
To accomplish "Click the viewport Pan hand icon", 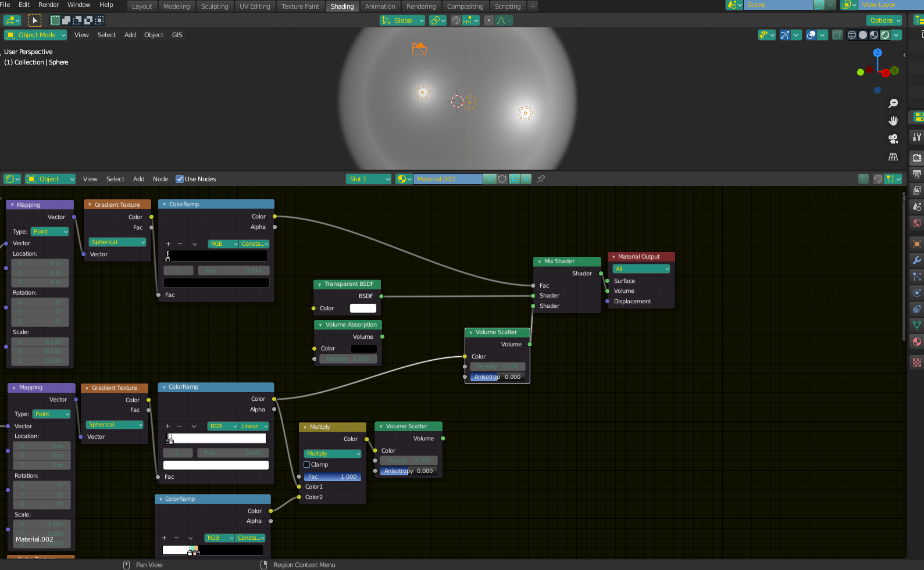I will pyautogui.click(x=893, y=121).
